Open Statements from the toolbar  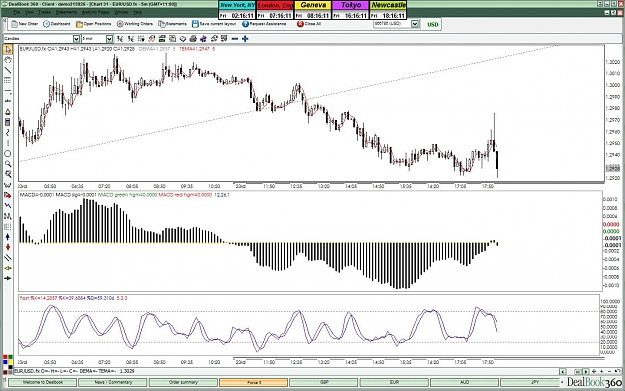(x=173, y=24)
